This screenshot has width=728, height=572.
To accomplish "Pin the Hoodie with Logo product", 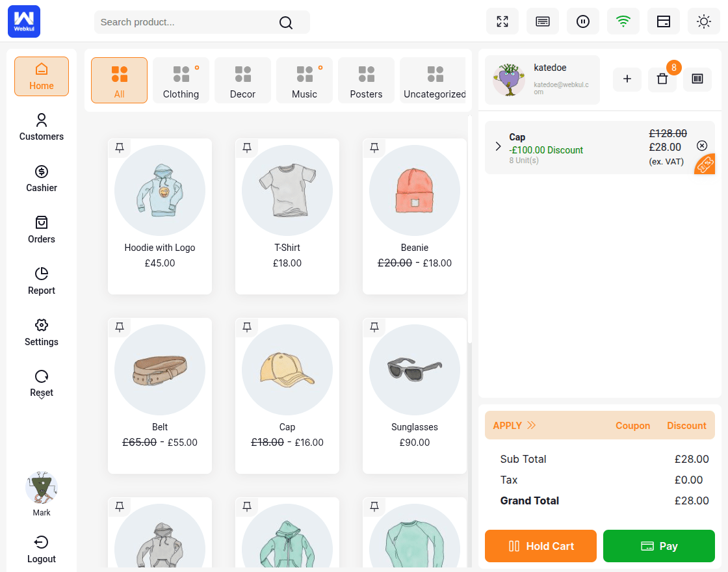I will [x=119, y=148].
